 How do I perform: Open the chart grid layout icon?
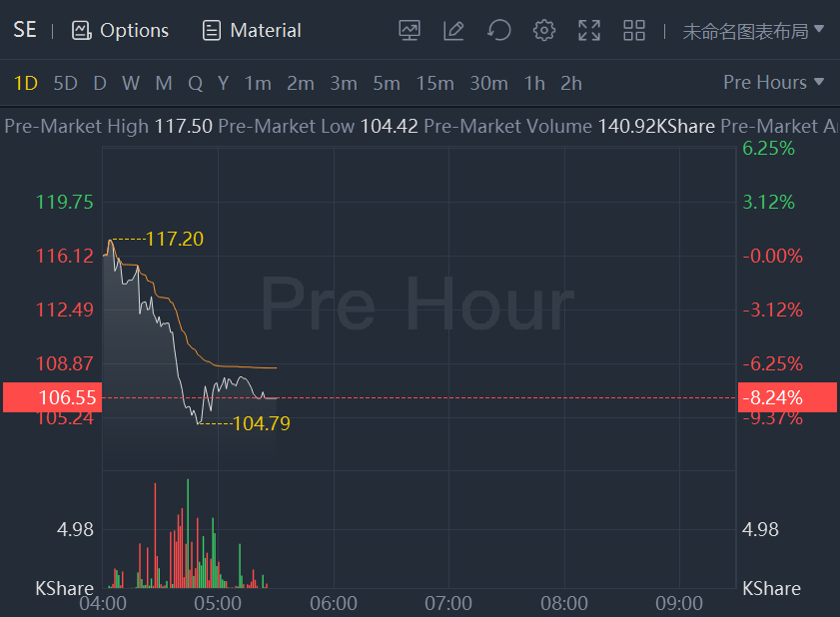point(634,30)
